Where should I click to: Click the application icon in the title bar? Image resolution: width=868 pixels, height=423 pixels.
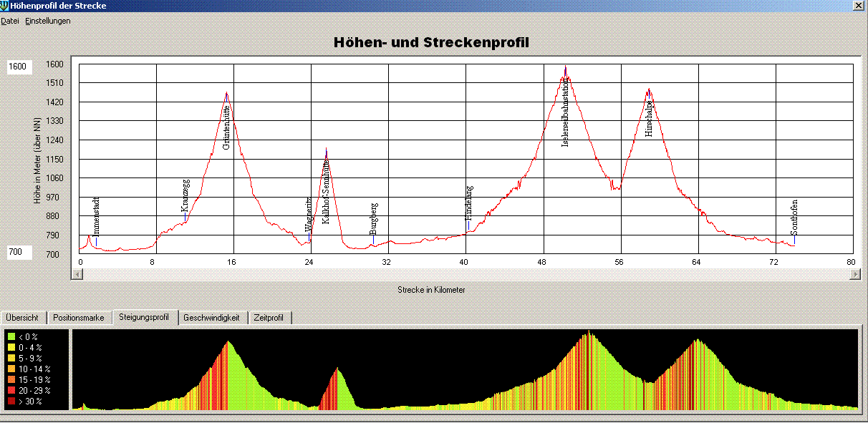(5, 5)
